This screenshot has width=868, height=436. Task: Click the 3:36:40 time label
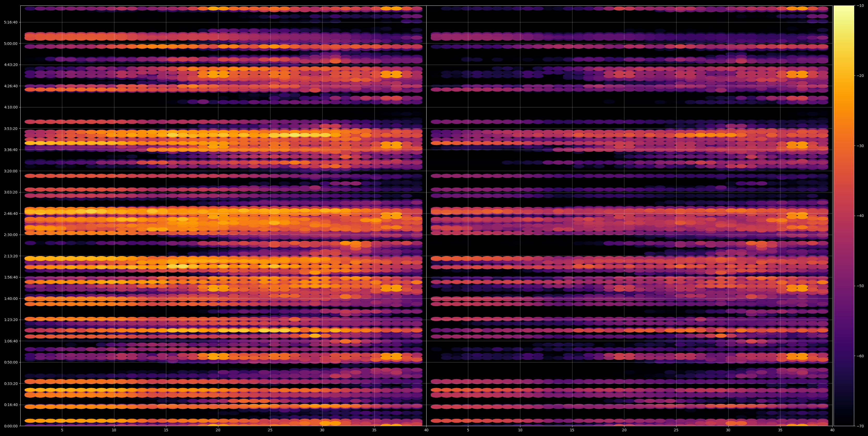[10, 150]
